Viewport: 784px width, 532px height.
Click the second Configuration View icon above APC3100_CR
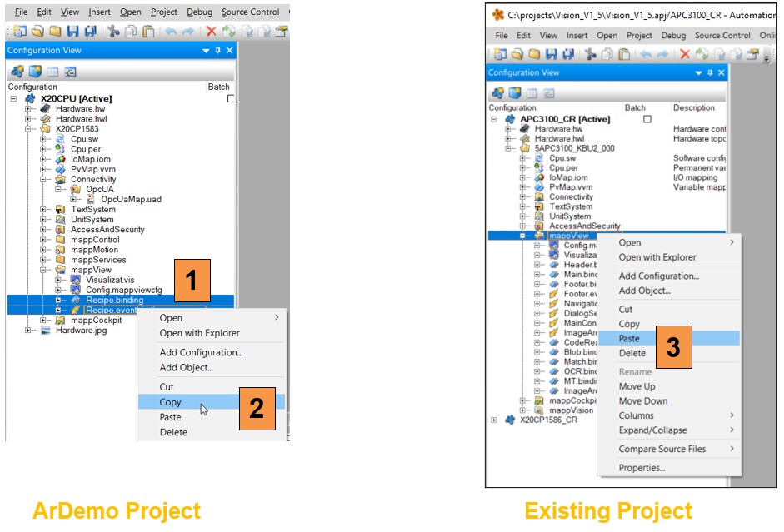pos(513,92)
